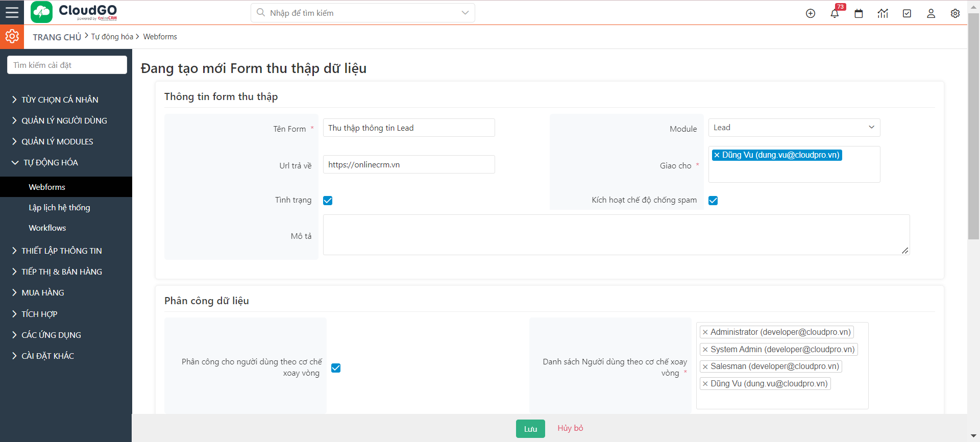Image resolution: width=980 pixels, height=442 pixels.
Task: Remove Salesman from round-robin list
Action: pos(705,366)
